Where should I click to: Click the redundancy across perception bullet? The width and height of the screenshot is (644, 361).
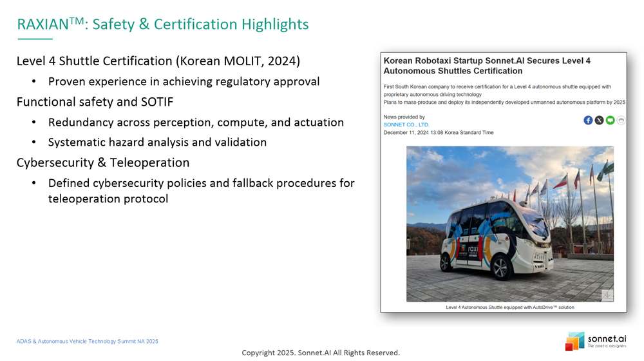coord(196,122)
